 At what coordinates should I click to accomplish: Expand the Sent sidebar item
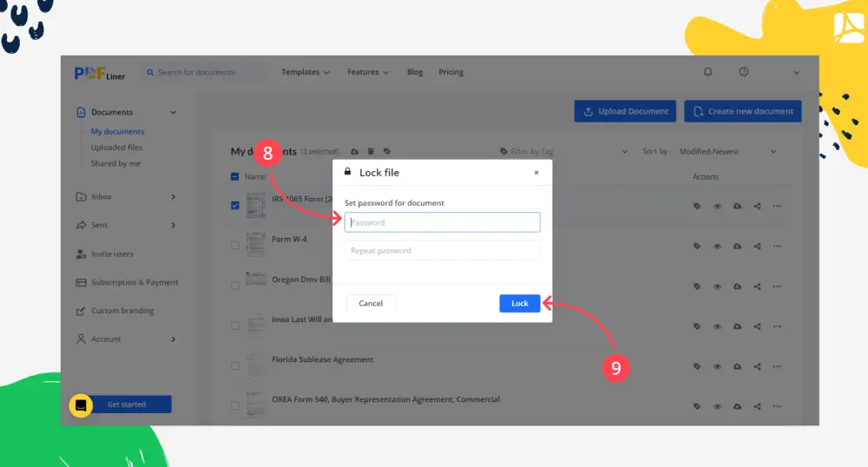pos(174,225)
